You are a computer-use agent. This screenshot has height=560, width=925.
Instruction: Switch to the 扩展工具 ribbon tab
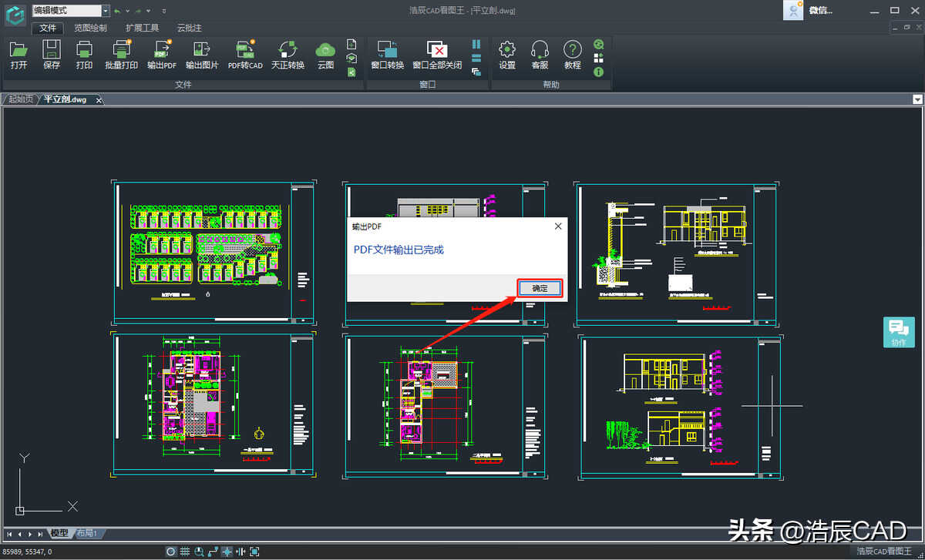pos(142,28)
